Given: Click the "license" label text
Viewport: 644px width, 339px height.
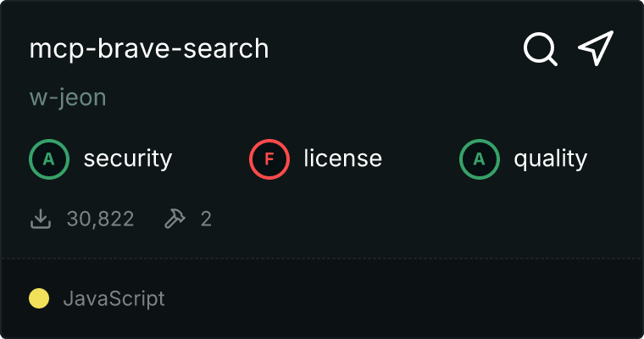Looking at the screenshot, I should (342, 158).
